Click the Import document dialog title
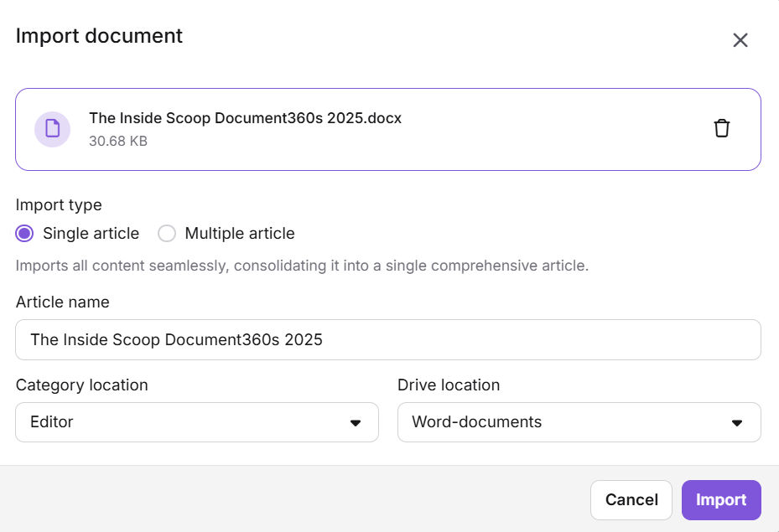Image resolution: width=779 pixels, height=532 pixels. click(x=99, y=36)
